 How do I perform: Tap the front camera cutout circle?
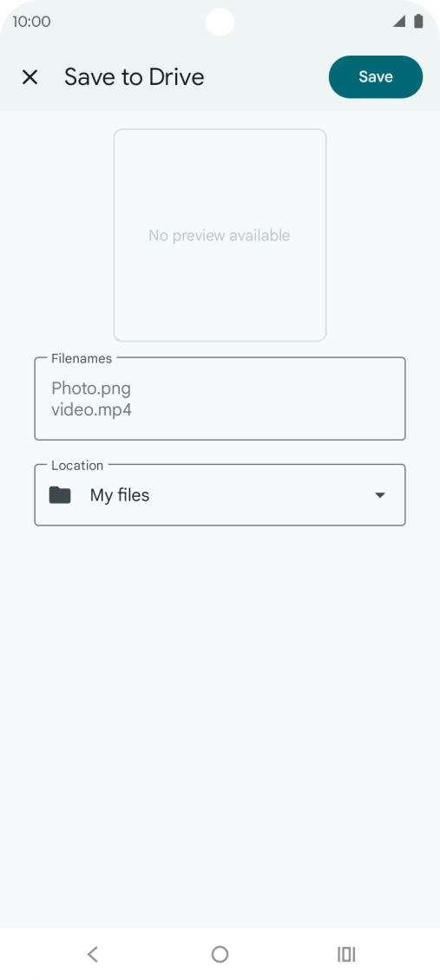[220, 22]
